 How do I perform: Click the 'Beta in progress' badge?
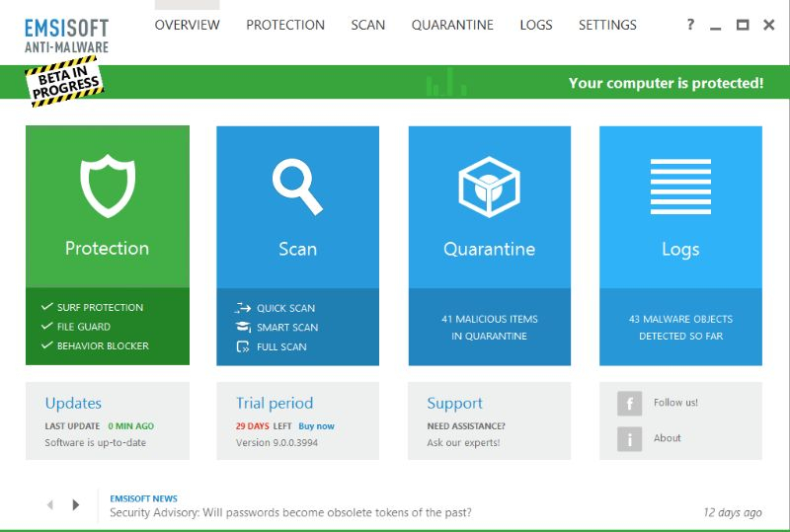(64, 82)
